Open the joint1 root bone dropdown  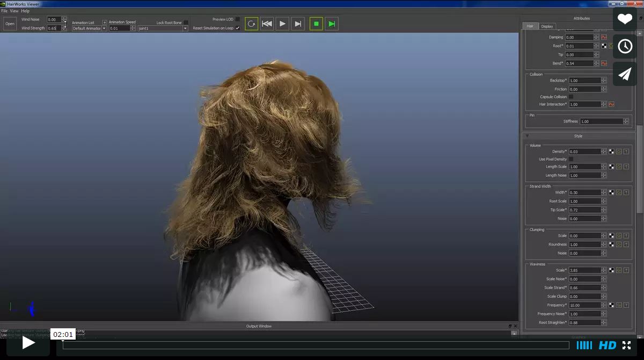tap(163, 28)
